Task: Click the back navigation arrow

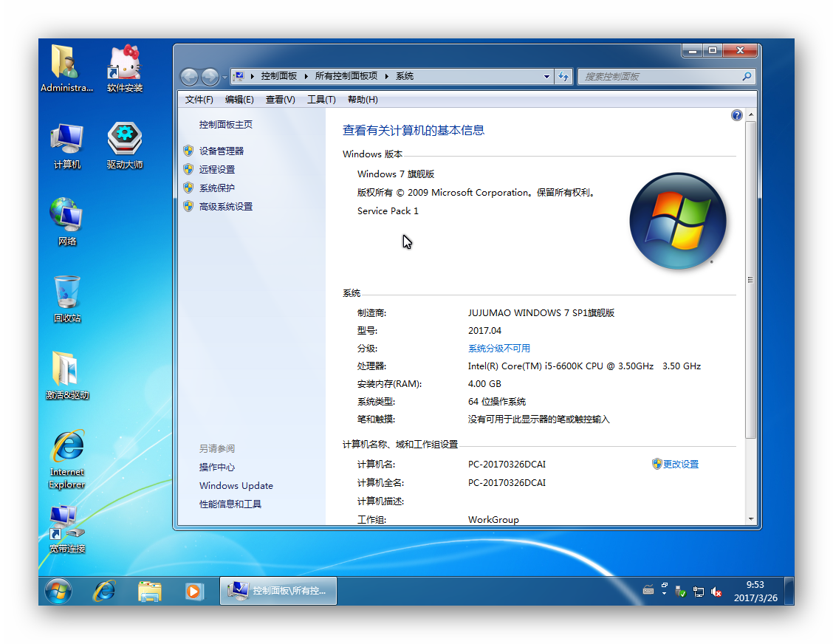Action: [189, 77]
